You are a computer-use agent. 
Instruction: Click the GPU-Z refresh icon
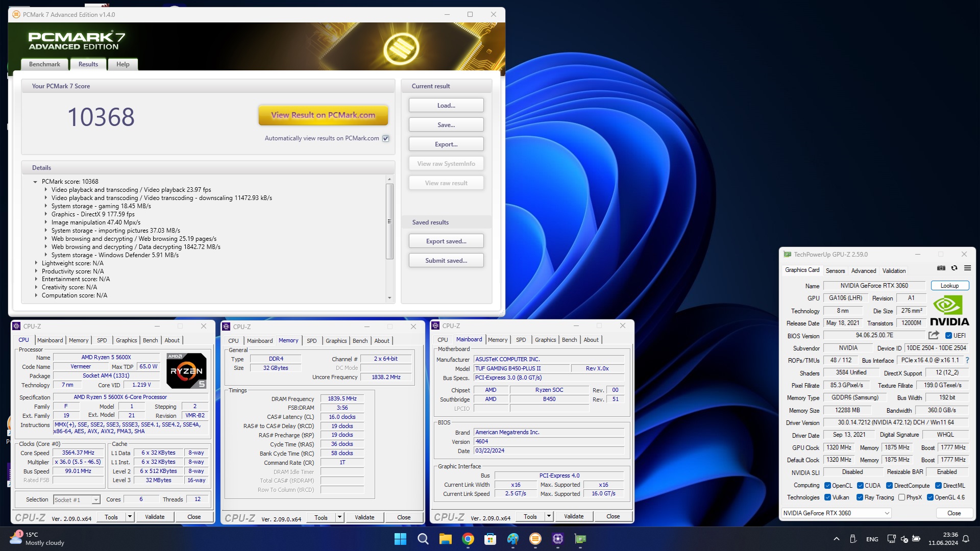pos(954,268)
